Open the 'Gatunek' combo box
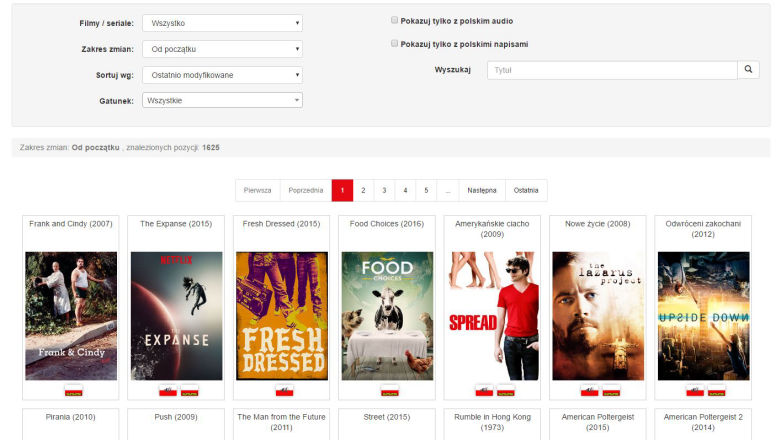The width and height of the screenshot is (781, 440). pos(222,100)
